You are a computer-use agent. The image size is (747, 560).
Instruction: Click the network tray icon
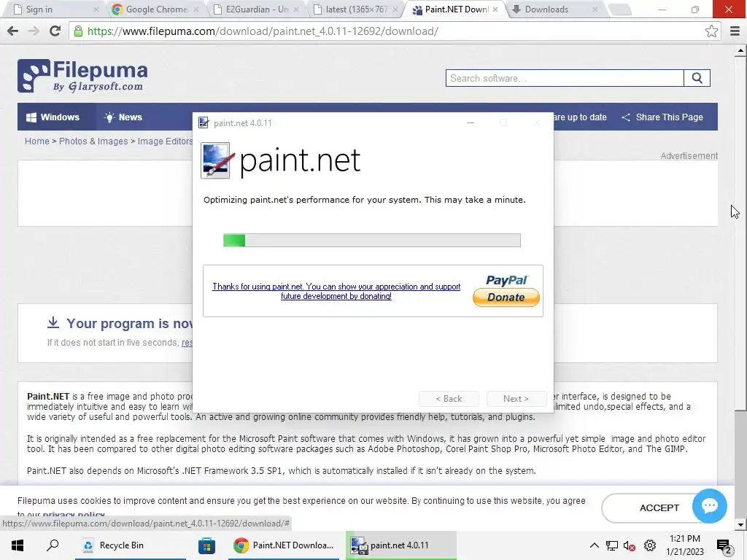pyautogui.click(x=612, y=545)
